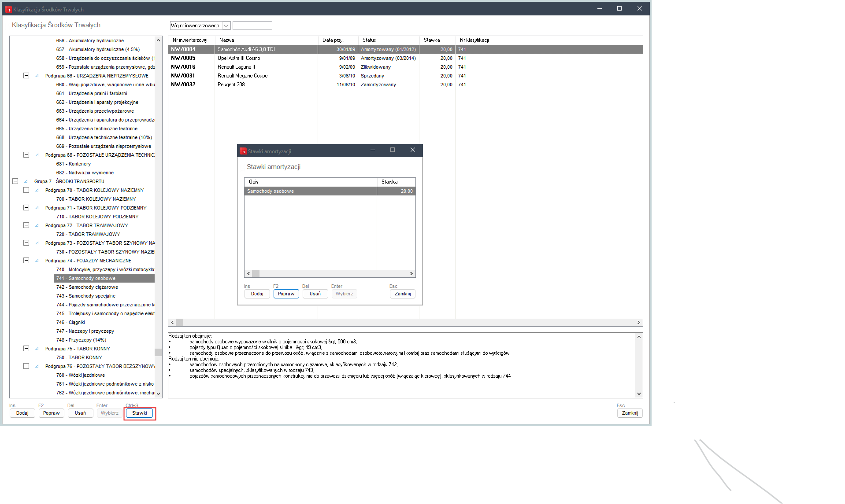This screenshot has width=845, height=504.
Task: Collapse Podgrupa 71 tree node
Action: 26,208
